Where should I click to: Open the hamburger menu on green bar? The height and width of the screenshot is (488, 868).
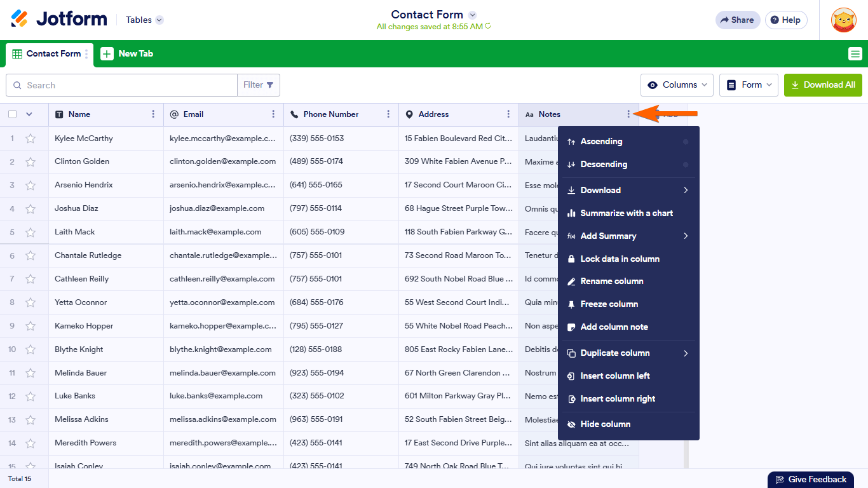tap(855, 54)
